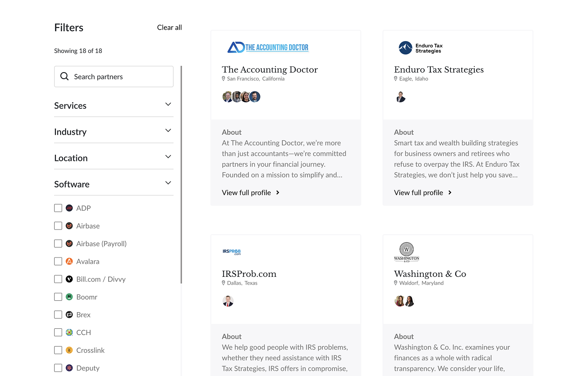Click the Boomr logo icon
The image size is (588, 376).
pos(69,297)
